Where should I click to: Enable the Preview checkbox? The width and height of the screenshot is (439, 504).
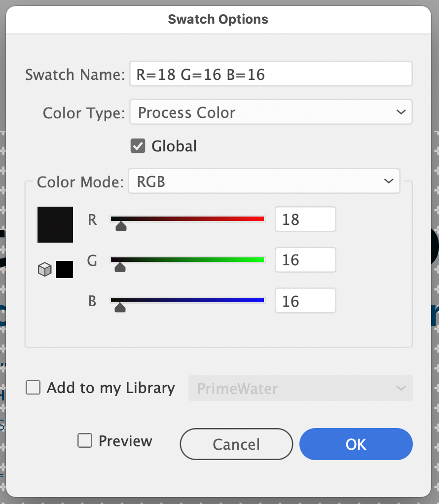84,440
